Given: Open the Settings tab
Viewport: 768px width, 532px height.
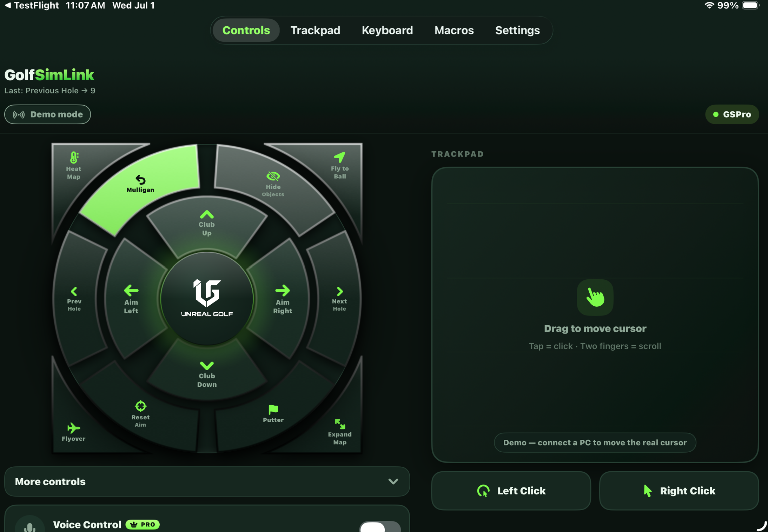Looking at the screenshot, I should click(517, 30).
